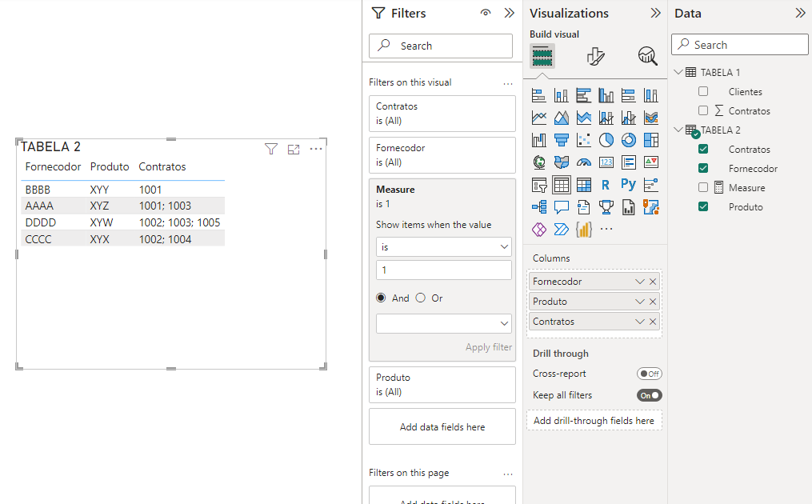Check the Contratos field in TABELA 1
This screenshot has height=504, width=812.
(703, 110)
